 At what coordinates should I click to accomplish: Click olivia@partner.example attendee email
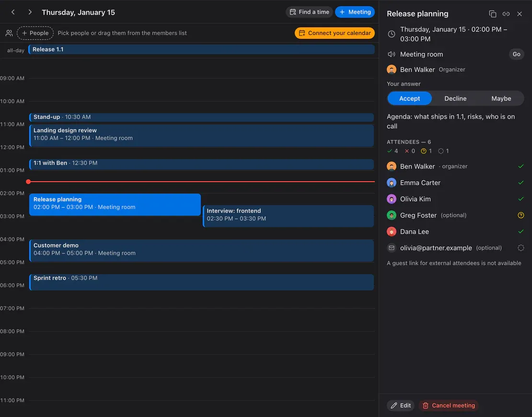(436, 248)
